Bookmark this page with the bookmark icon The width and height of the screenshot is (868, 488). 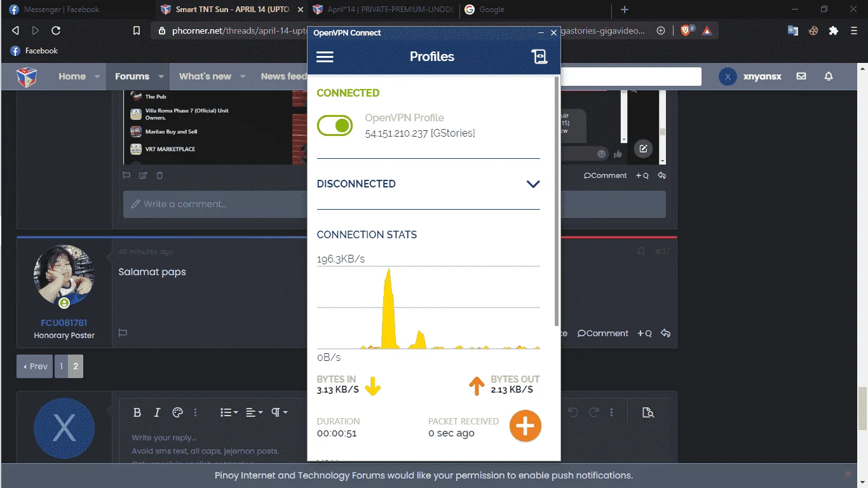click(136, 30)
